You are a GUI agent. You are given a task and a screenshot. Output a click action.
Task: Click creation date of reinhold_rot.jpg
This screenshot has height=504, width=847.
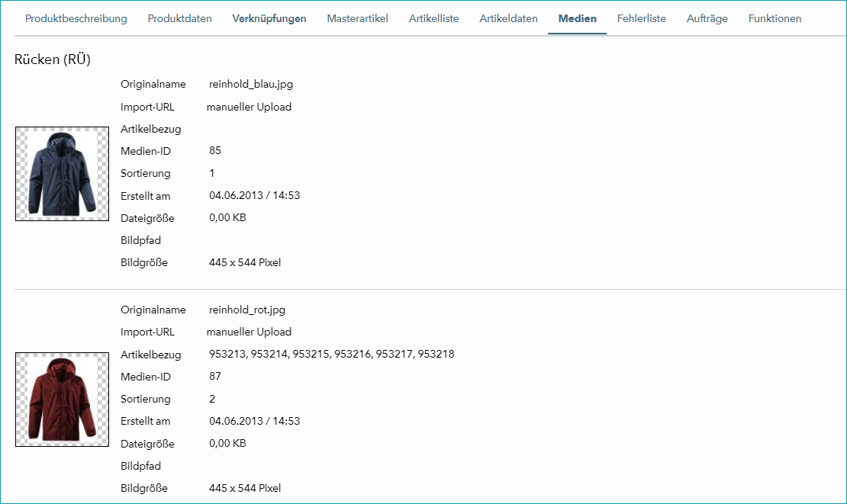click(x=254, y=421)
